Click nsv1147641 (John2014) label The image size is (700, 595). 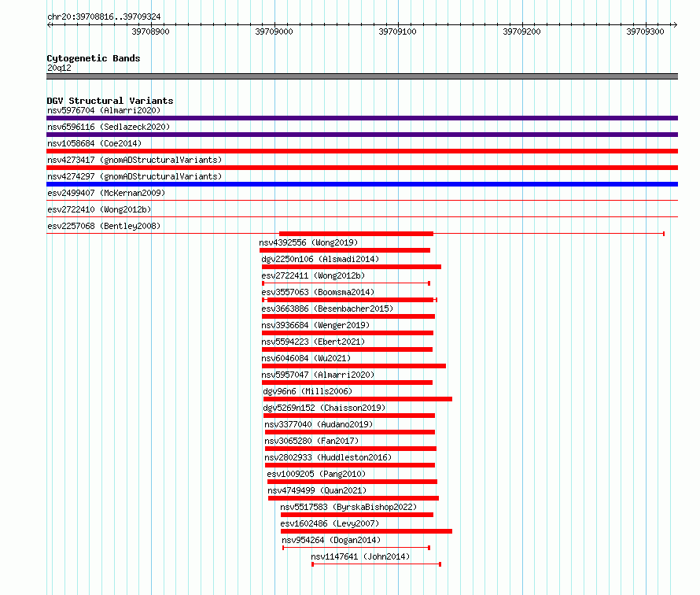point(360,556)
